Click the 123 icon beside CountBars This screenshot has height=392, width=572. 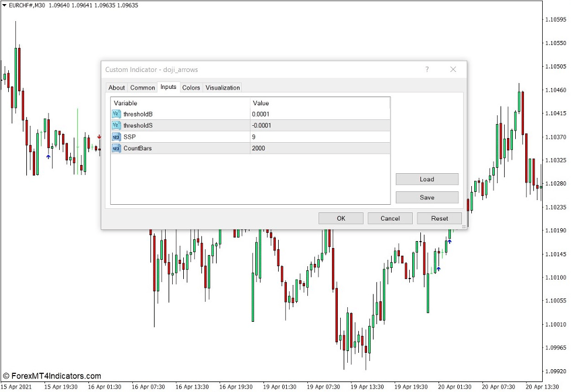pos(115,148)
